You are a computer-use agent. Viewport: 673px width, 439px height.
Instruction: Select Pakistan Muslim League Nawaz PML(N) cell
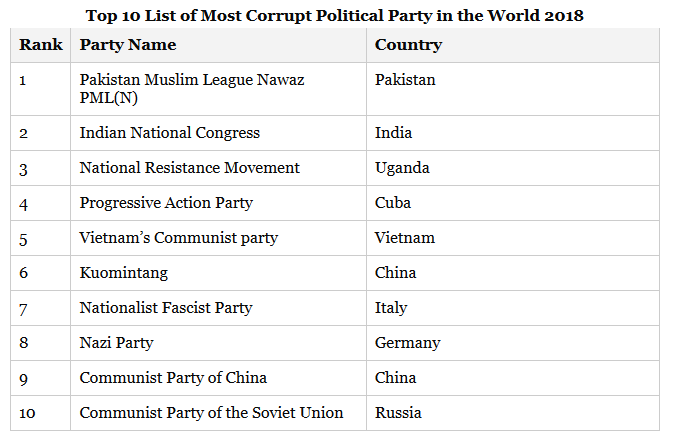click(x=192, y=89)
